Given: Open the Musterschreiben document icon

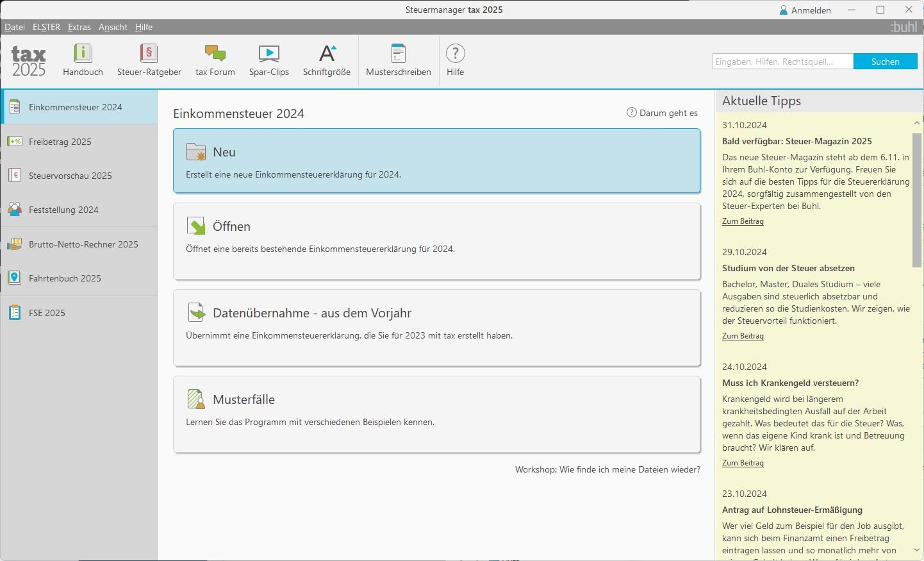Looking at the screenshot, I should 398,54.
